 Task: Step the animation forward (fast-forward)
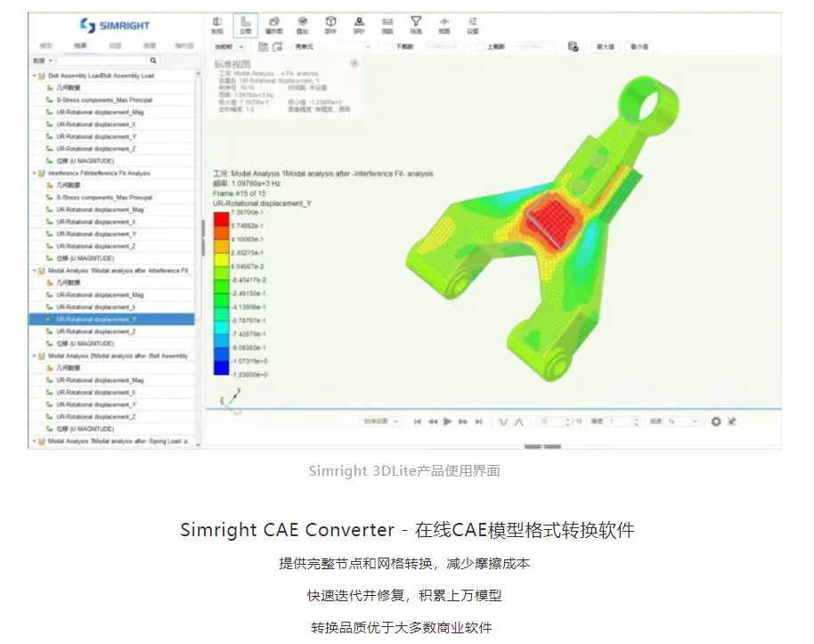click(x=463, y=421)
